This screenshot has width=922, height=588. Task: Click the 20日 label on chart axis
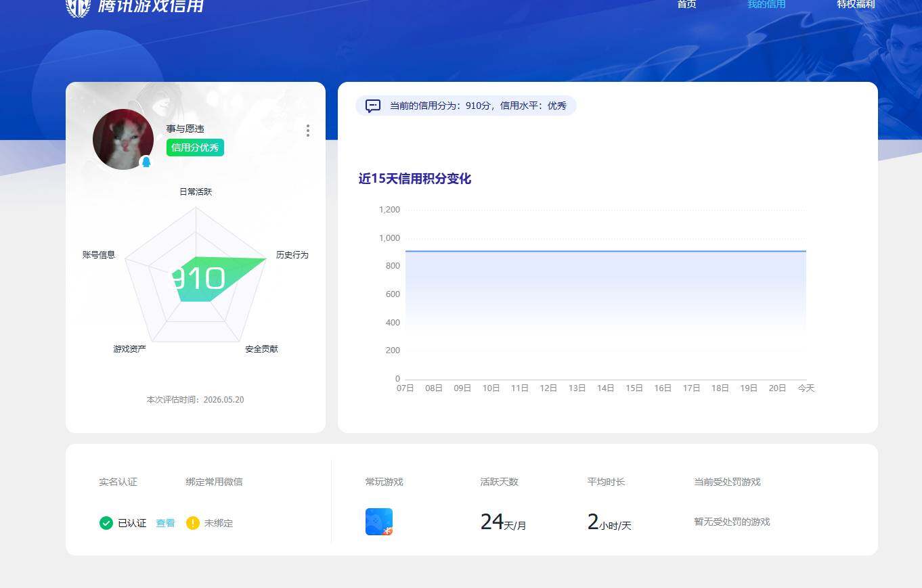pos(777,388)
